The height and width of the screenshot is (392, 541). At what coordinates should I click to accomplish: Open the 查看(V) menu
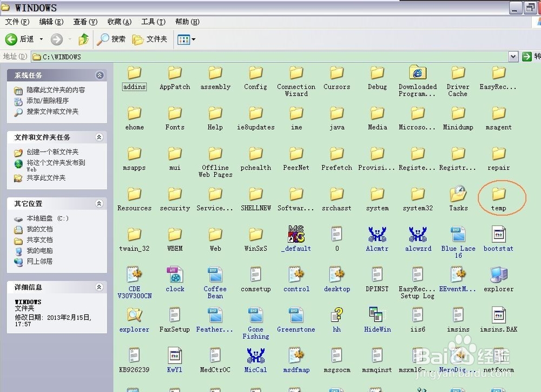[85, 22]
